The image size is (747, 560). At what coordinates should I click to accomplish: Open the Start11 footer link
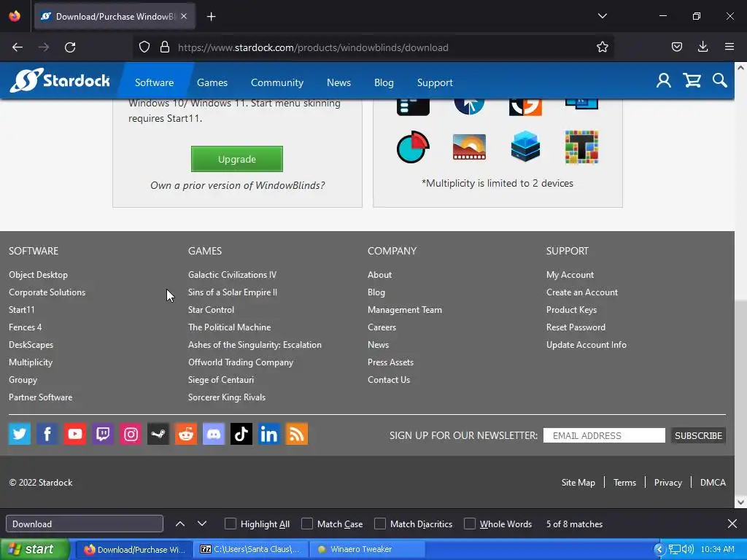(x=21, y=309)
